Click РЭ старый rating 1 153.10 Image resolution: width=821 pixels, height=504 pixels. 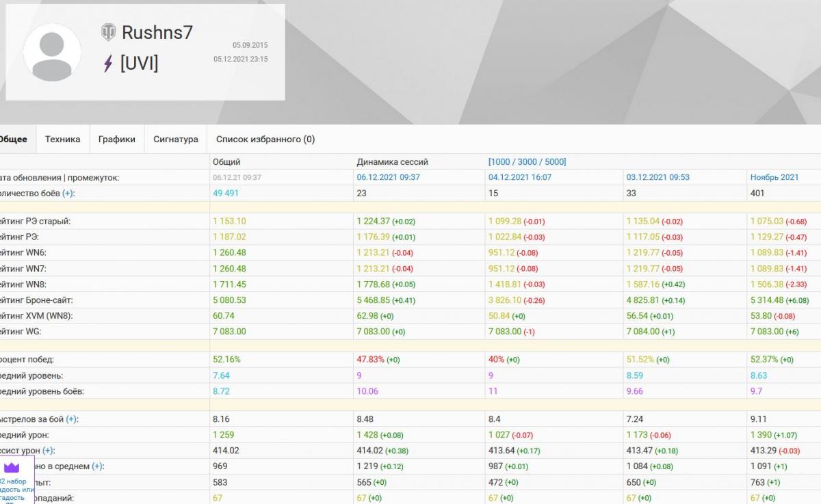(x=229, y=221)
